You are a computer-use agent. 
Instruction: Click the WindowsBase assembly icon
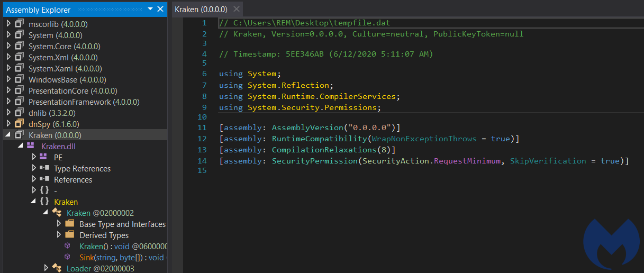point(20,79)
